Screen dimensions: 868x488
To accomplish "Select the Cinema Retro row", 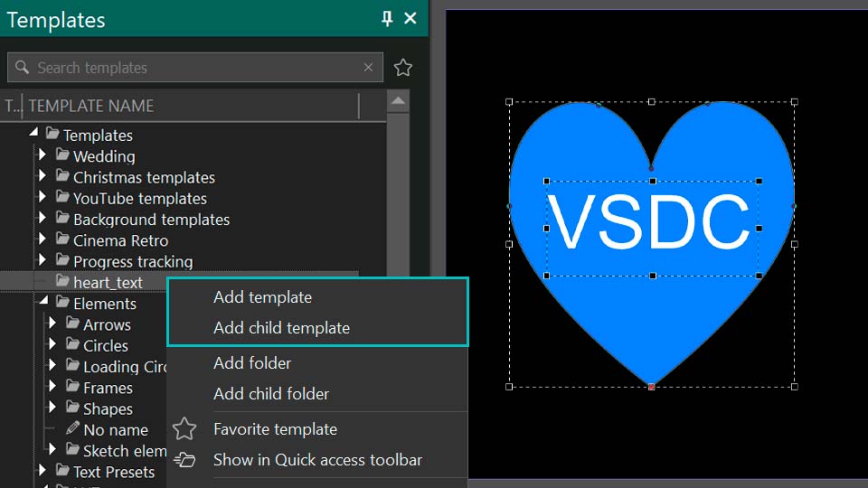I will click(120, 240).
